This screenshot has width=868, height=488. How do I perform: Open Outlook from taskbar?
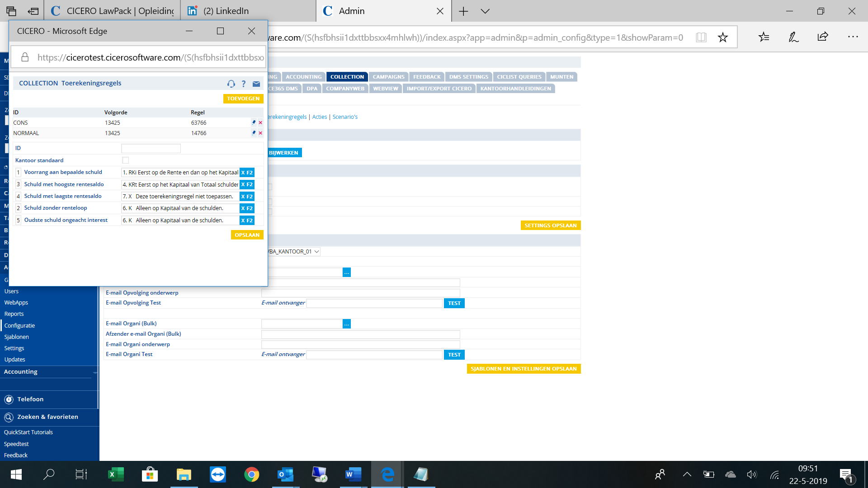[x=285, y=474]
